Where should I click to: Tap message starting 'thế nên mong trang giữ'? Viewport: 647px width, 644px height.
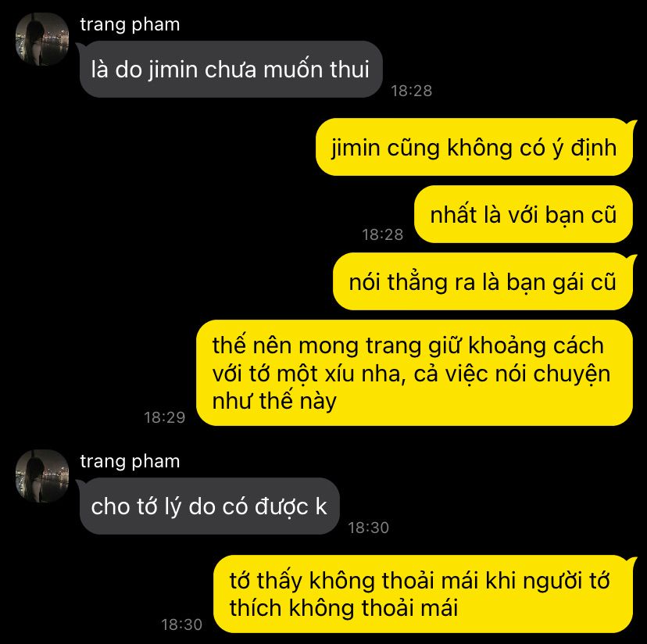click(414, 373)
